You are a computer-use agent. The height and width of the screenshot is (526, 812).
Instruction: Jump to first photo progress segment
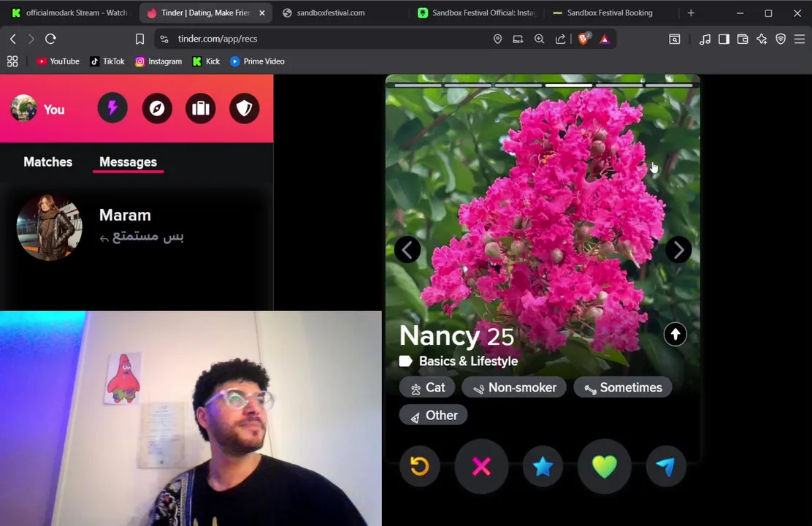(x=418, y=85)
